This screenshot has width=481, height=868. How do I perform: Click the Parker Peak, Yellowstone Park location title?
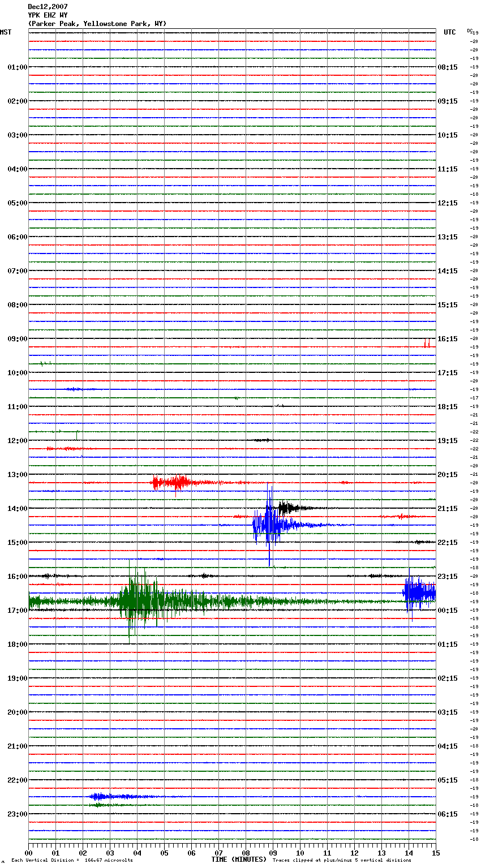97,24
